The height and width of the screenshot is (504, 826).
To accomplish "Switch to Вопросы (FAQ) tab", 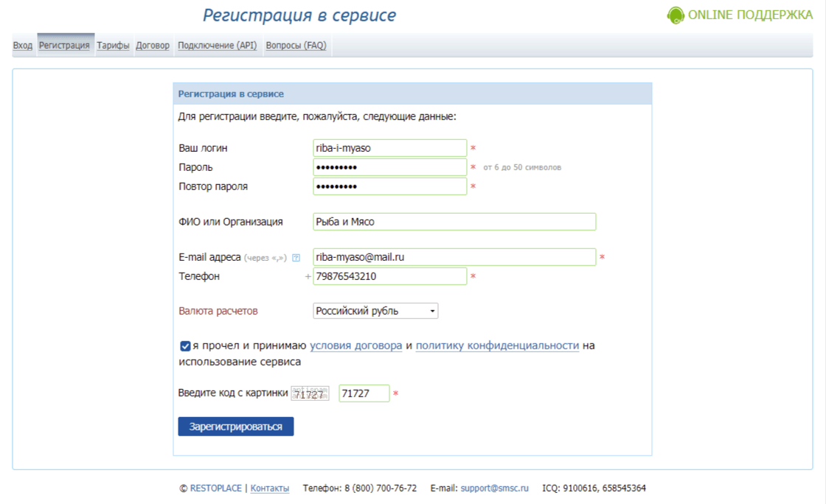I will (x=298, y=45).
